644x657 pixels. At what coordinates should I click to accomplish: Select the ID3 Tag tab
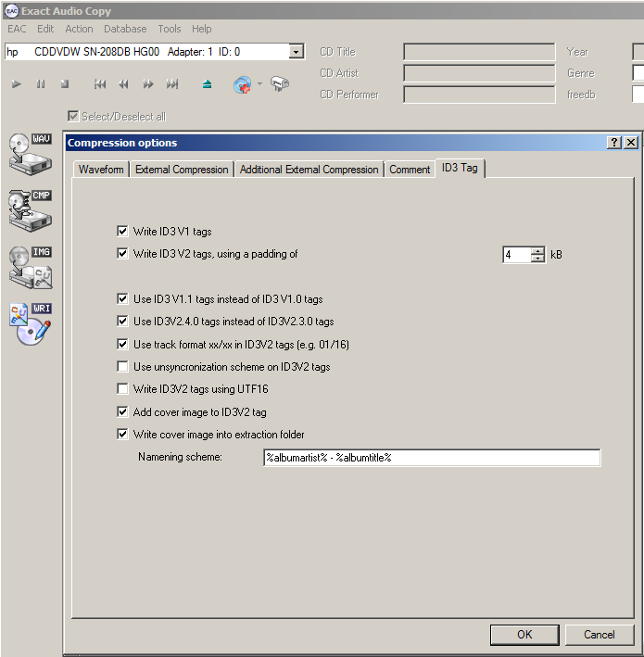point(460,168)
